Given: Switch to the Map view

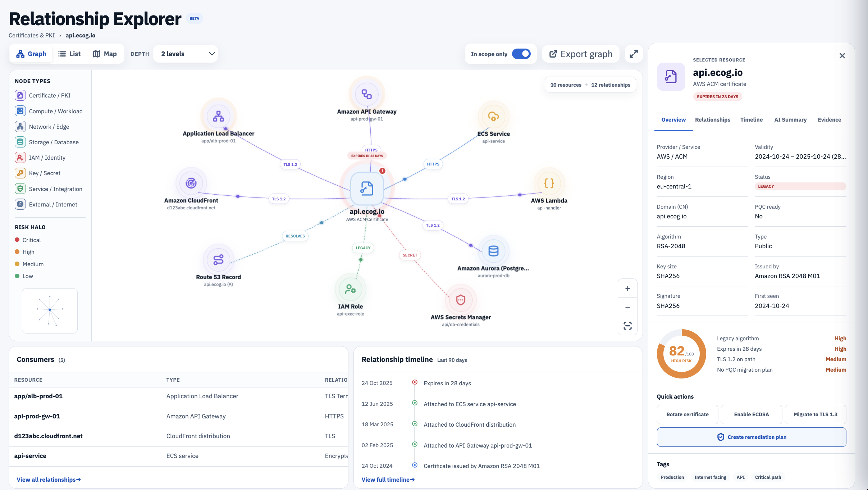Looking at the screenshot, I should (x=105, y=54).
